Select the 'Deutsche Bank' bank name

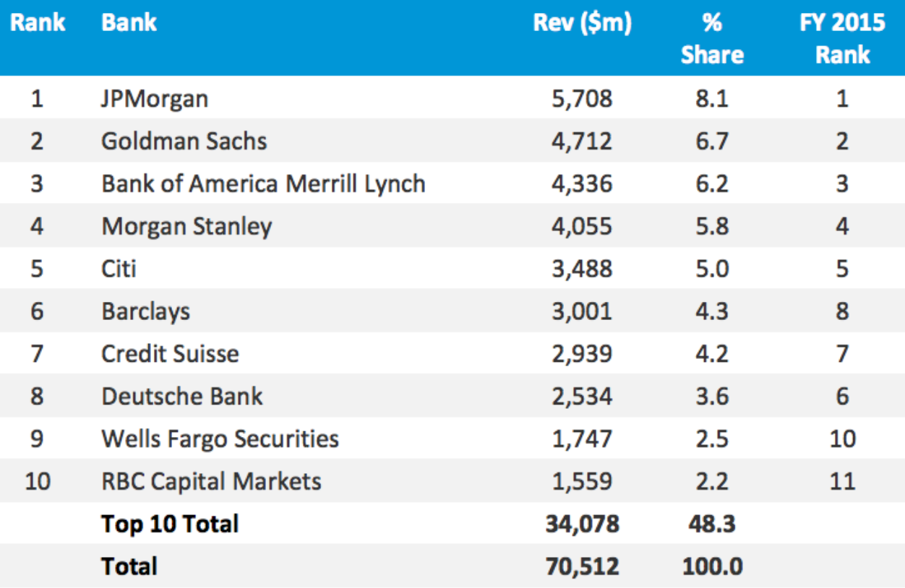coord(182,396)
